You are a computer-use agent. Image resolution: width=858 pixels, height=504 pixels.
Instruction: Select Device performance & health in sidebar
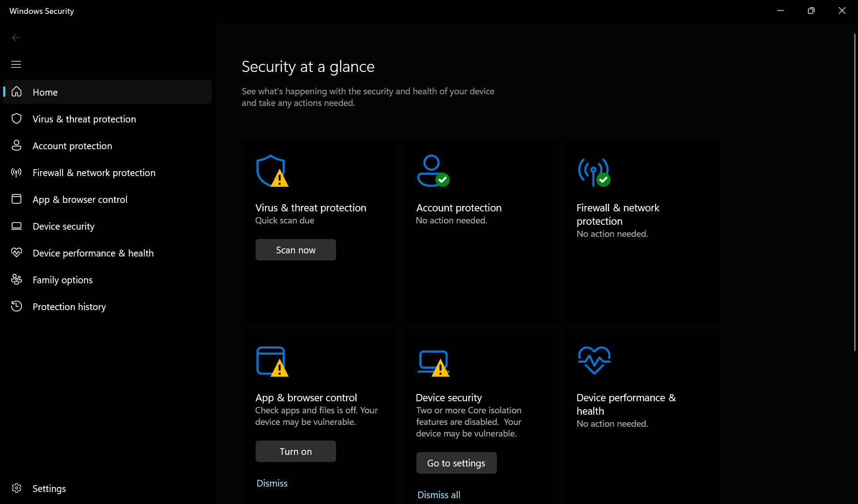[93, 252]
